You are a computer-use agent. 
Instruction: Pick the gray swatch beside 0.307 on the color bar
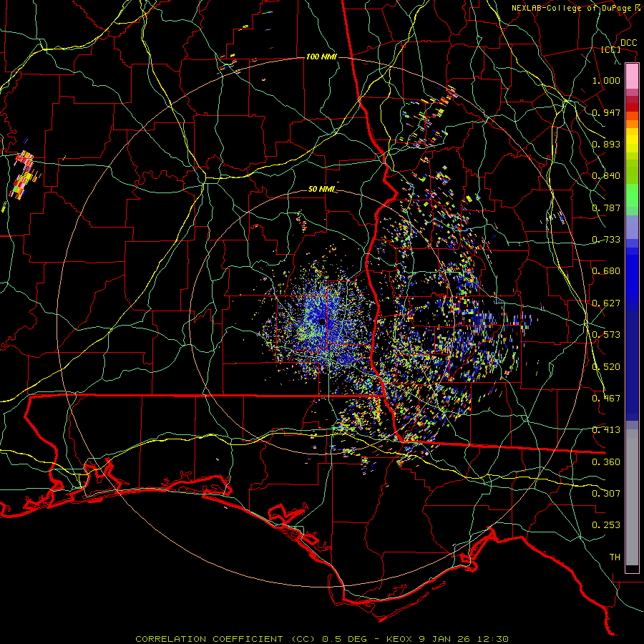tap(632, 497)
